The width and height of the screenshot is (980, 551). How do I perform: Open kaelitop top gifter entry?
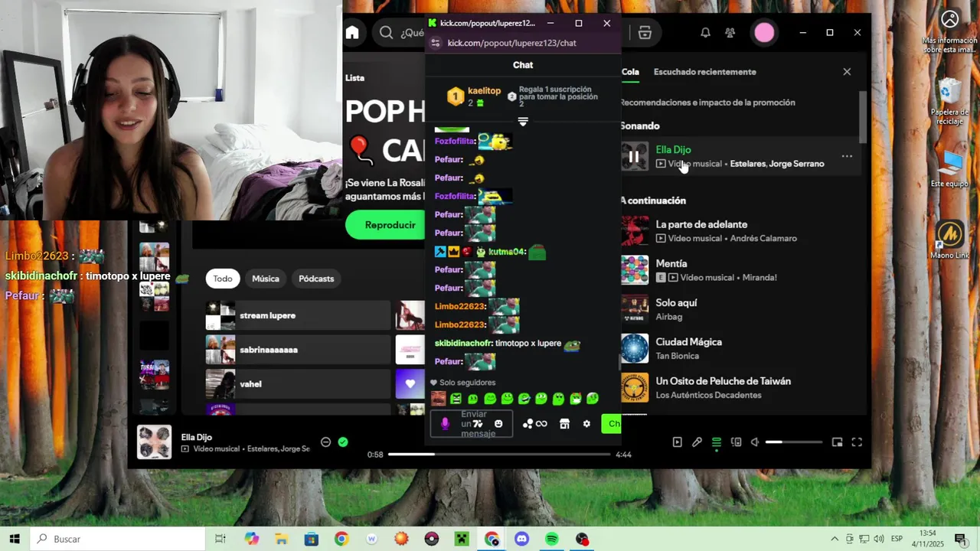474,96
